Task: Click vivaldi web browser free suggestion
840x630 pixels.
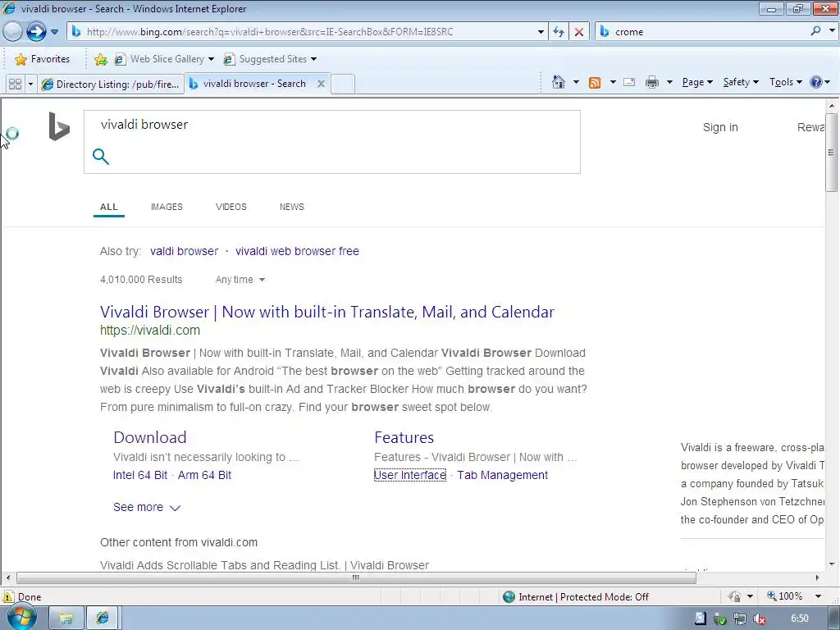Action: (297, 251)
